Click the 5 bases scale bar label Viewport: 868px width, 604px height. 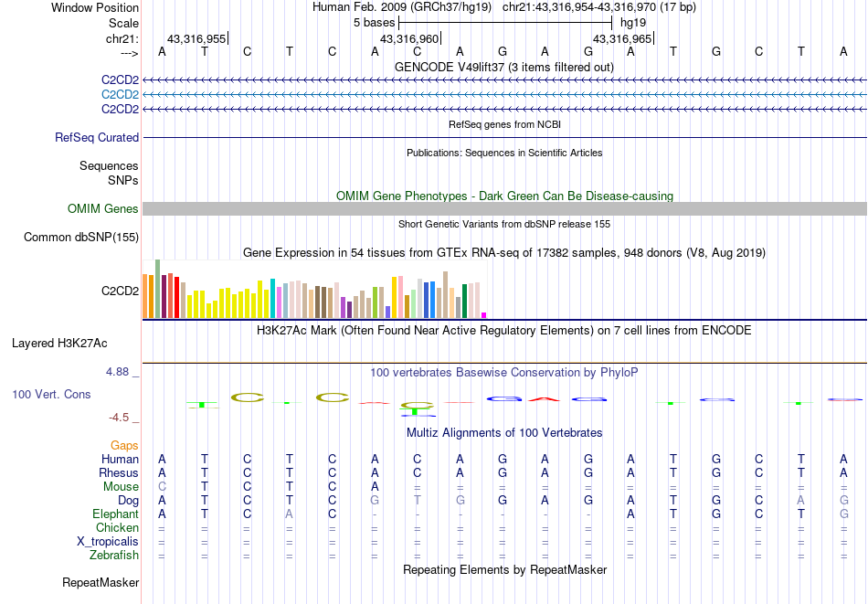tap(375, 23)
